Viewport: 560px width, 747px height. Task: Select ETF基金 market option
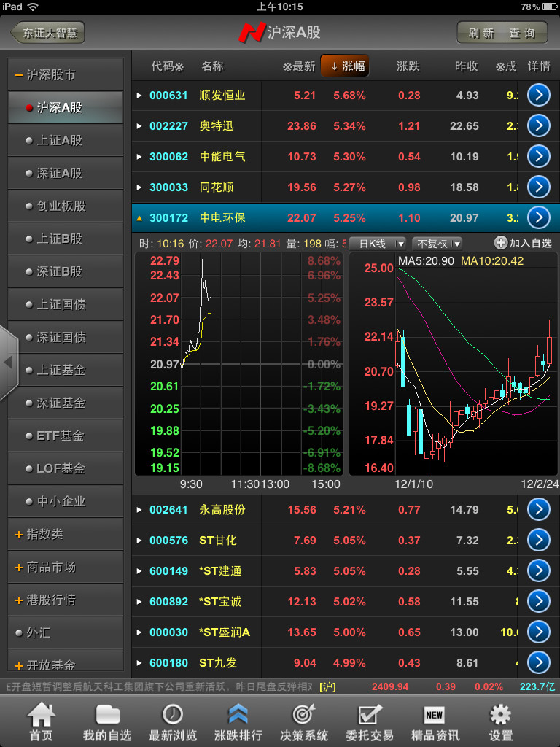point(66,436)
